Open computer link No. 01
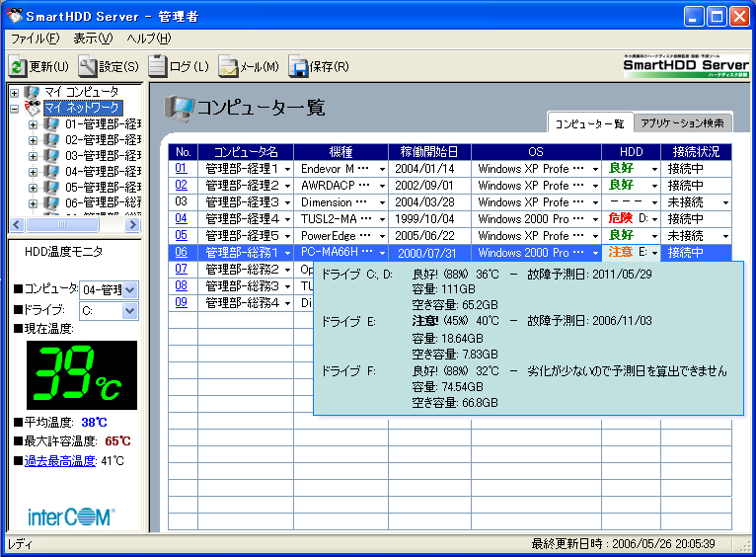This screenshot has height=557, width=756. (x=181, y=168)
